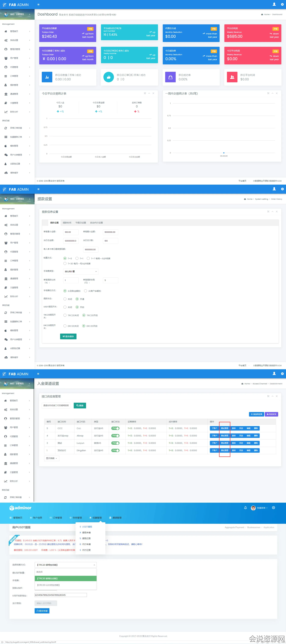Image resolution: width=286 pixels, height=644 pixels.
Task: Open the 手续费类型 dropdown showing 按比例计算
Action: [x=81, y=271]
